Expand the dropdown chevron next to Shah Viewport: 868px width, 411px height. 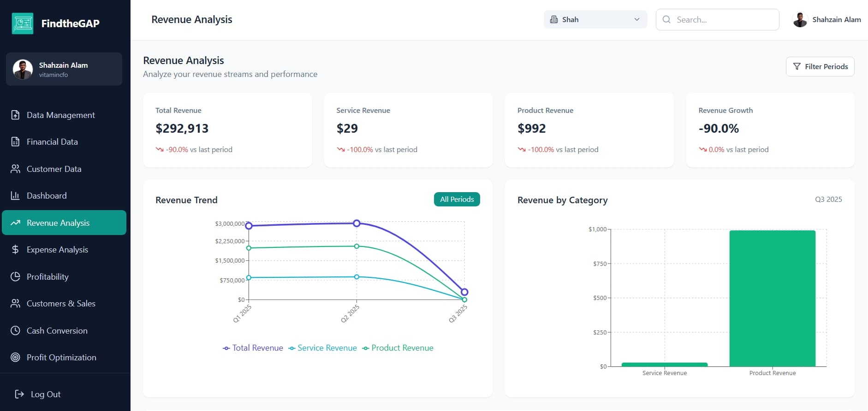[x=637, y=19]
